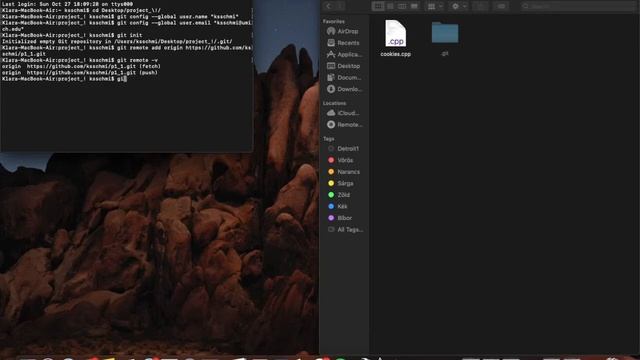Switch Finder to list view
The height and width of the screenshot is (360, 640).
pos(390,6)
